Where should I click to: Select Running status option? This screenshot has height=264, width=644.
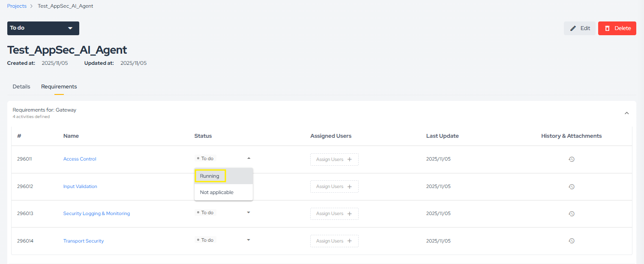[210, 176]
